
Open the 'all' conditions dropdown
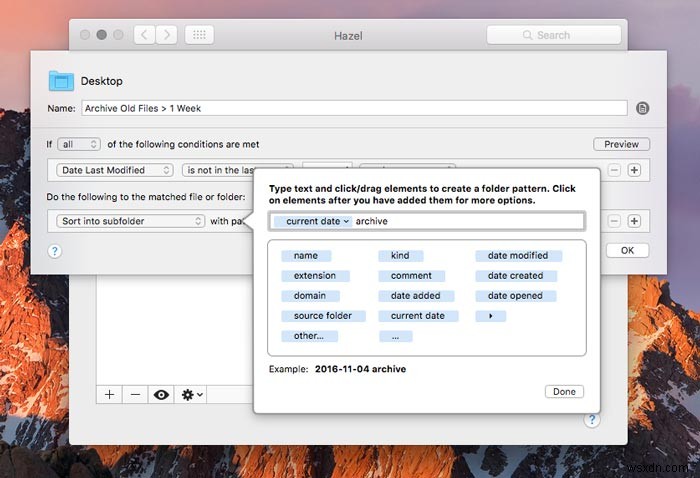click(79, 144)
